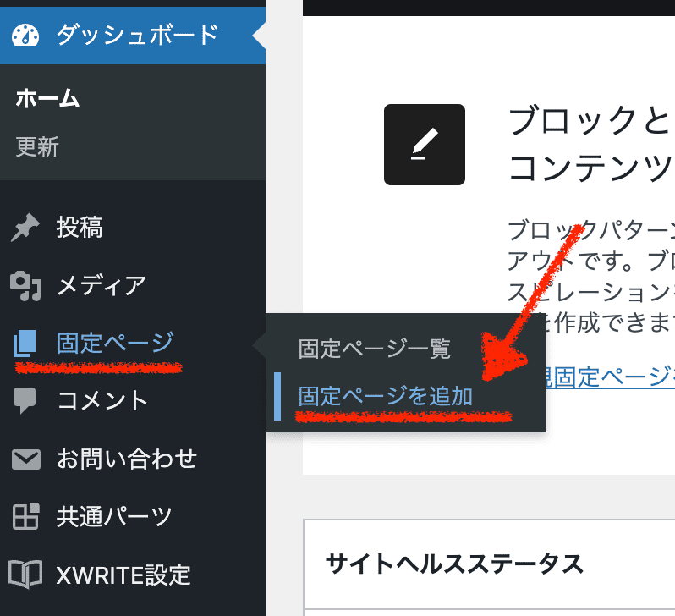
Task: Click the stacked pages icon for 固定ページ
Action: click(25, 344)
